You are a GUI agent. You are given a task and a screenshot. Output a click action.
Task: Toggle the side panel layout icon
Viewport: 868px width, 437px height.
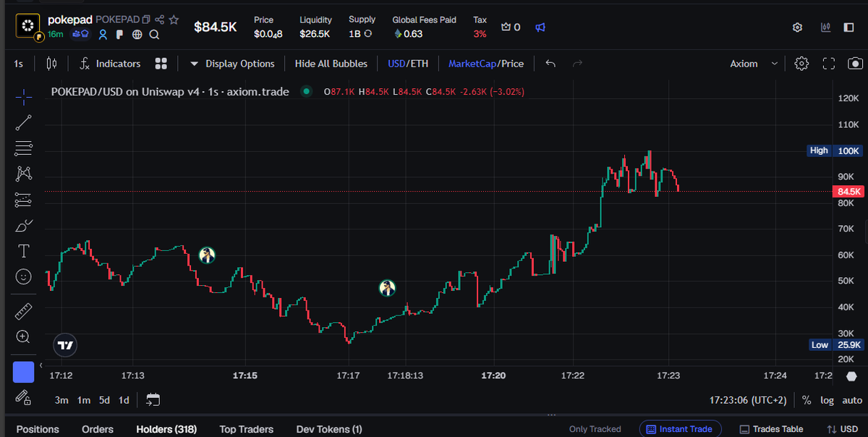point(848,27)
